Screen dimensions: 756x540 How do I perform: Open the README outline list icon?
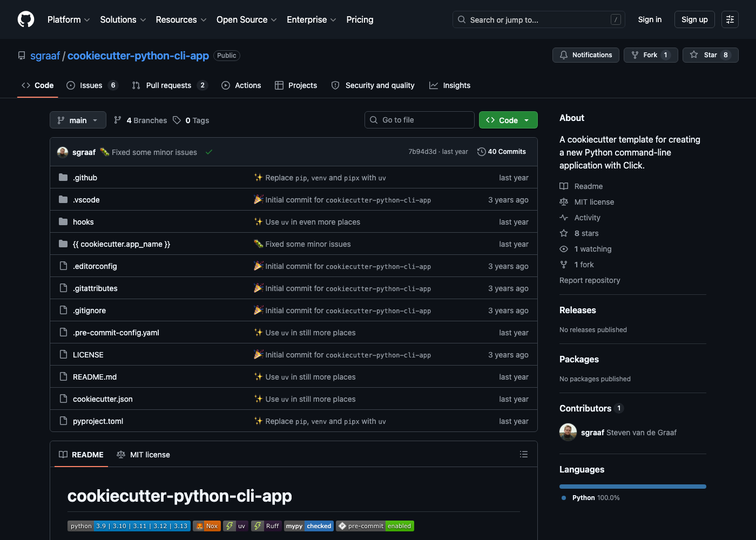click(523, 455)
